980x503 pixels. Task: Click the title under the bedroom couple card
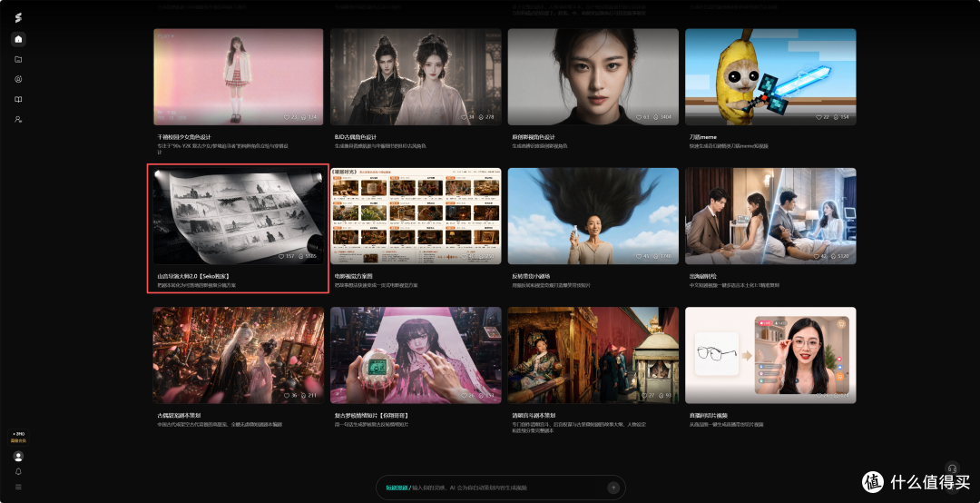pos(703,276)
